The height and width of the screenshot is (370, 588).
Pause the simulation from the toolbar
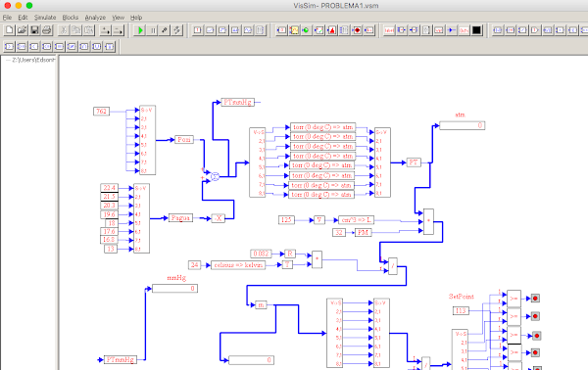coord(153,30)
